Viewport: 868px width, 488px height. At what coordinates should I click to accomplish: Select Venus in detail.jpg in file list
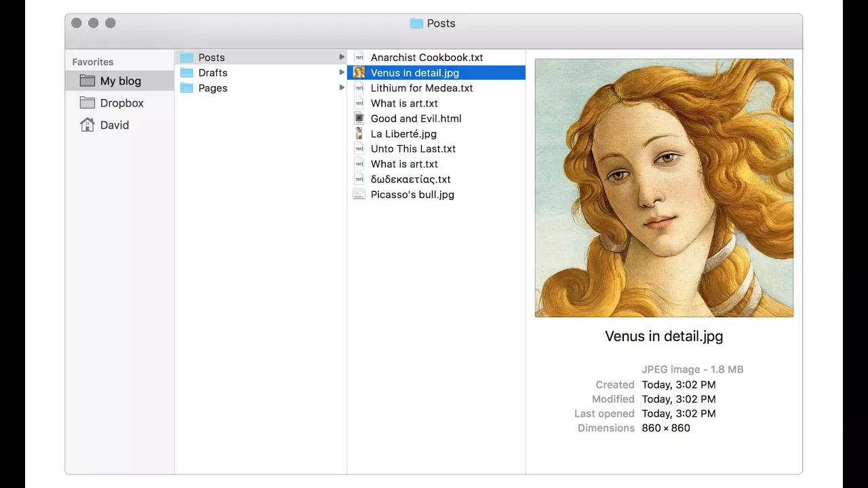click(x=415, y=73)
